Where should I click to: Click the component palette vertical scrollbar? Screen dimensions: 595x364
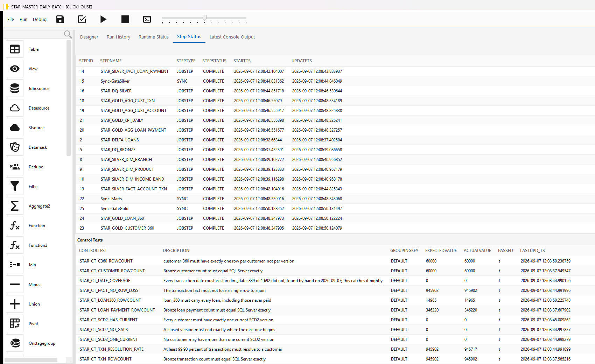(69, 98)
